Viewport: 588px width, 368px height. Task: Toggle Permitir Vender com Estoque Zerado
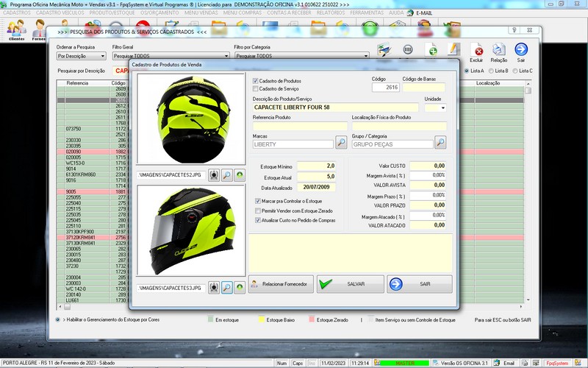click(257, 210)
